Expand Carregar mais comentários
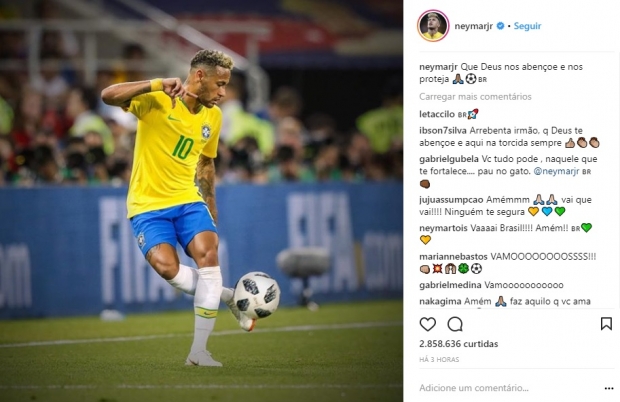 [475, 97]
